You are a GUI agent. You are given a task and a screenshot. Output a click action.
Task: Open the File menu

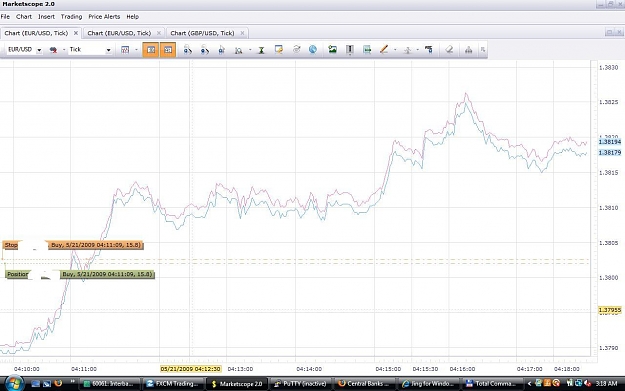5,17
